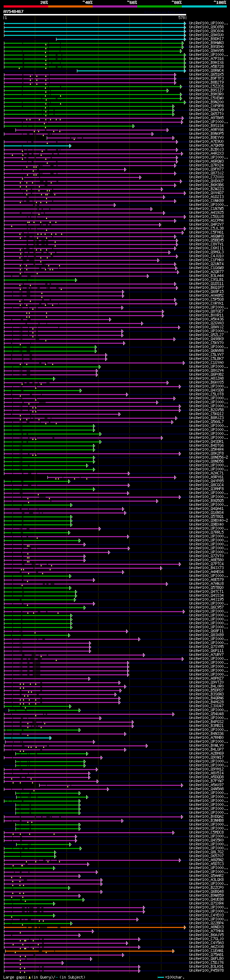Image resolution: width=230 pixels, height=980 pixels.
Task: Click the UniRef100_B9SEH0 hit label
Action: 206,47
